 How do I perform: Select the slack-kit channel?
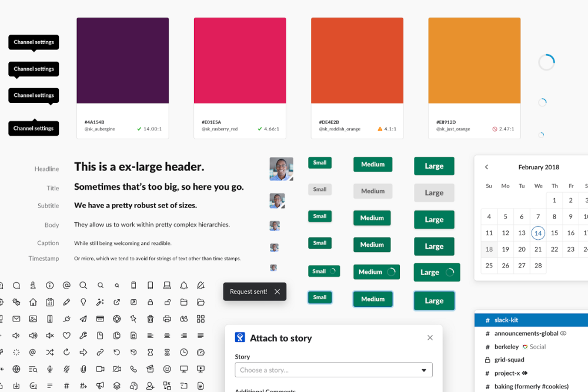(x=506, y=320)
